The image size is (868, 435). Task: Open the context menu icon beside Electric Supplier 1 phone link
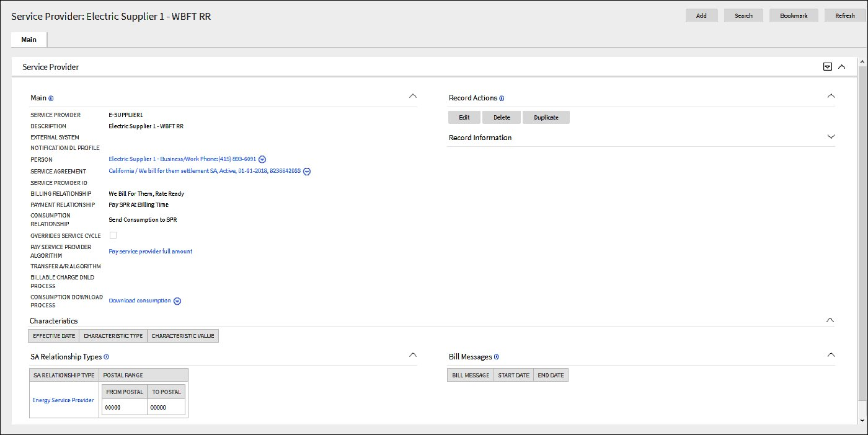(262, 159)
